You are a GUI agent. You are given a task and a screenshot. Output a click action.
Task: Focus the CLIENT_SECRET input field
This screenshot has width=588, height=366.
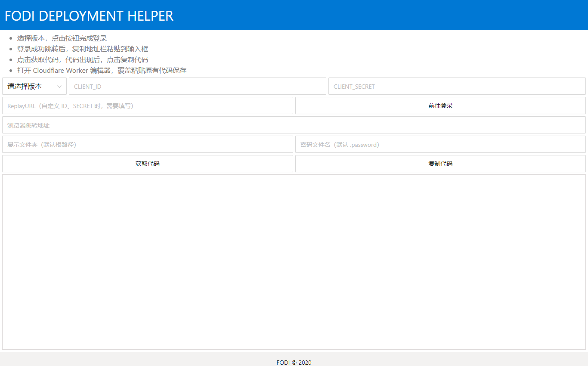click(x=457, y=86)
